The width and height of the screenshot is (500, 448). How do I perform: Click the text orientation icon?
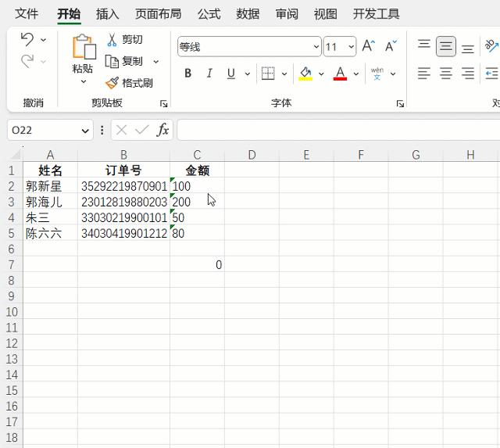pyautogui.click(x=491, y=46)
